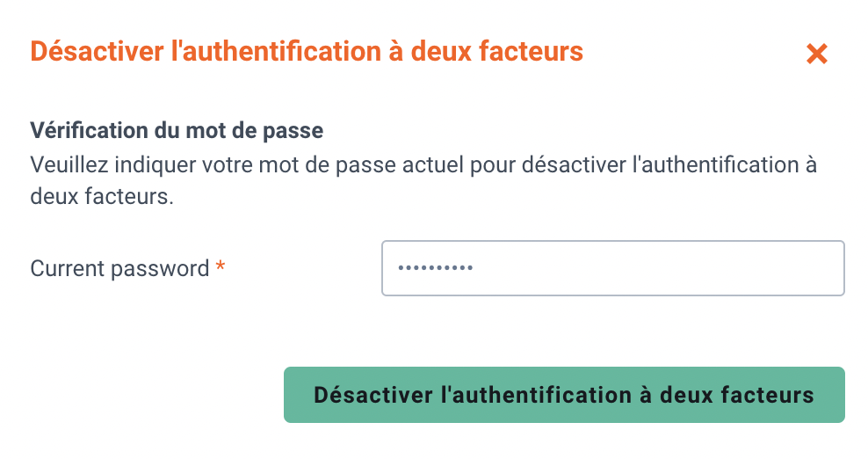Click the word Désactiver in the title
The height and width of the screenshot is (459, 868).
pos(98,52)
